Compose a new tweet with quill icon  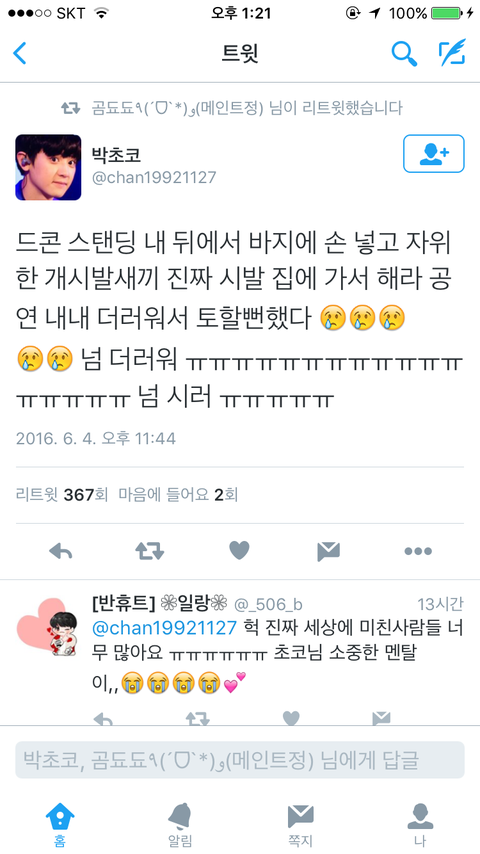(452, 53)
